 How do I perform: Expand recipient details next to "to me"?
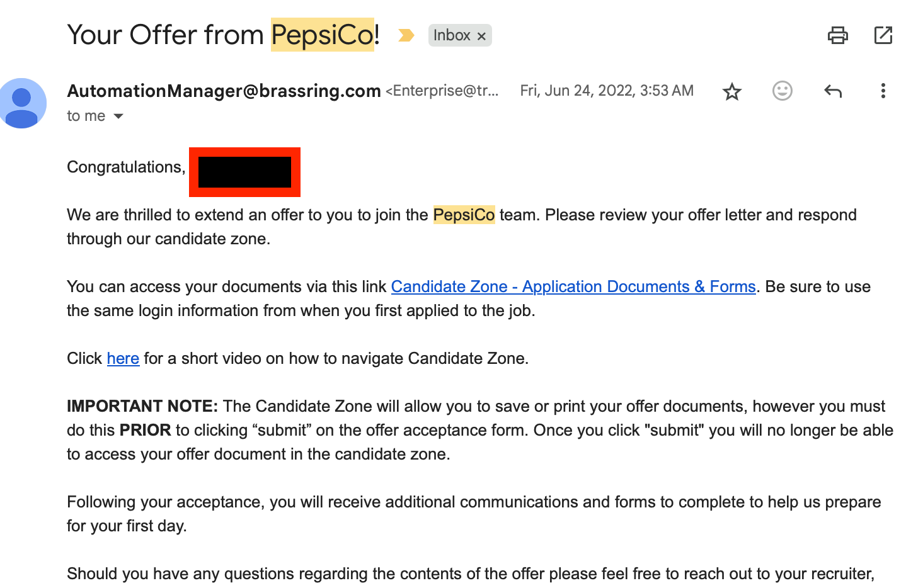pos(118,116)
